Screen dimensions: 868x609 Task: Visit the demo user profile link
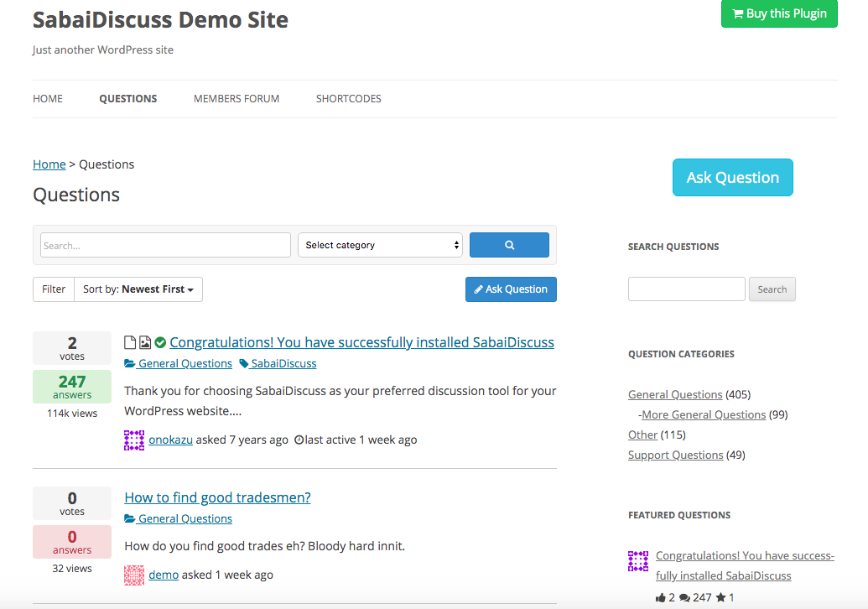(x=164, y=575)
